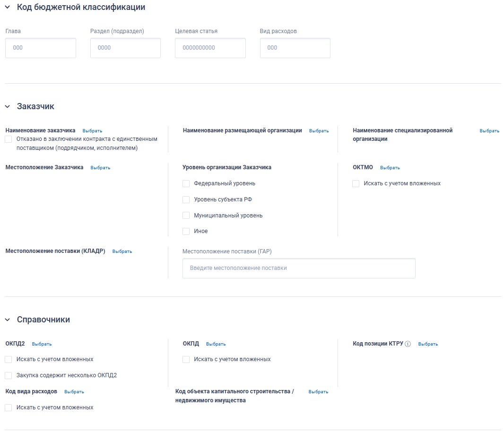Click the Местоположение поставки (ГАР) label
Screen dimensions: 504x433
tap(227, 251)
